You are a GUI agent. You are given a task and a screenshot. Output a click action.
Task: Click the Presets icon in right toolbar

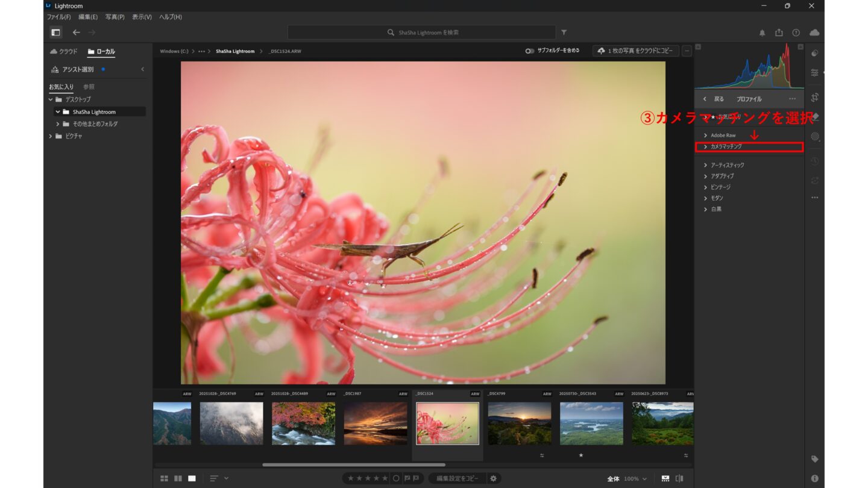point(814,53)
